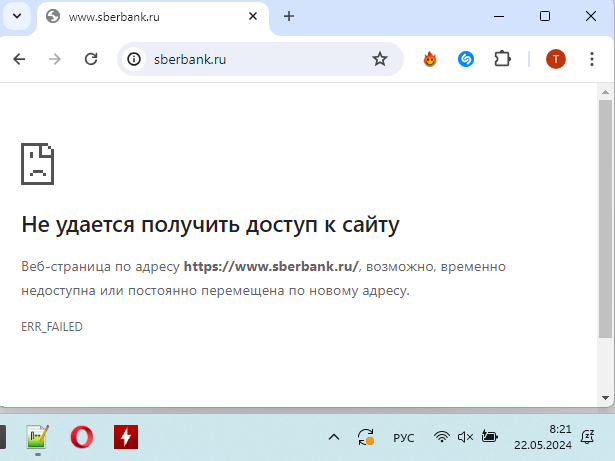This screenshot has width=615, height=461.
Task: Open the Chrome three-dot menu
Action: [591, 59]
